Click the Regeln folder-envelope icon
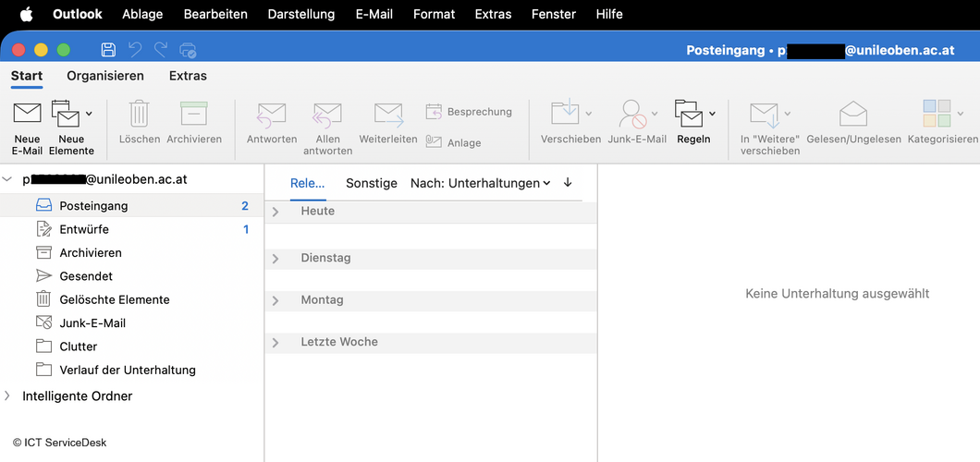 pyautogui.click(x=690, y=113)
